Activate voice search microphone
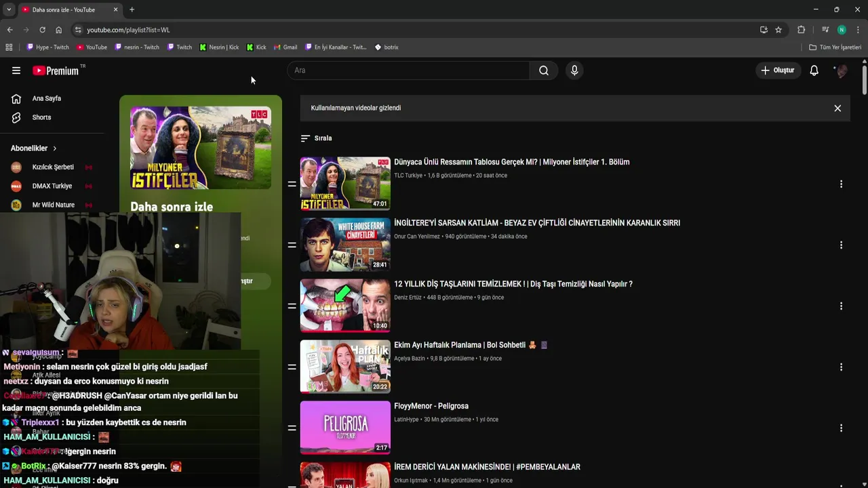The width and height of the screenshot is (868, 488). click(574, 70)
